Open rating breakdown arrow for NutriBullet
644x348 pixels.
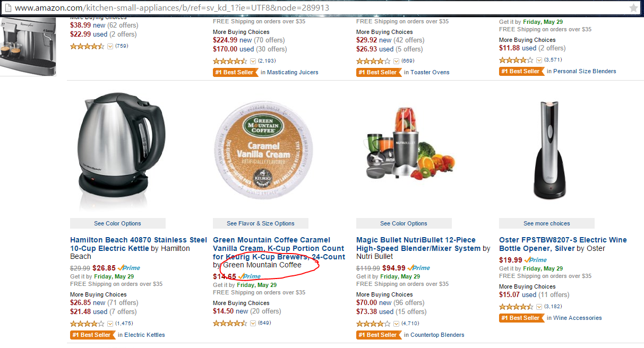(x=396, y=324)
